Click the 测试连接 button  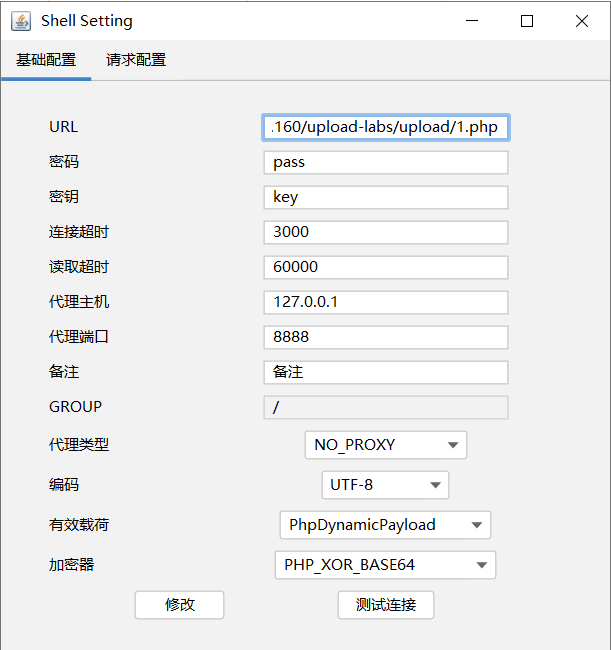point(386,605)
